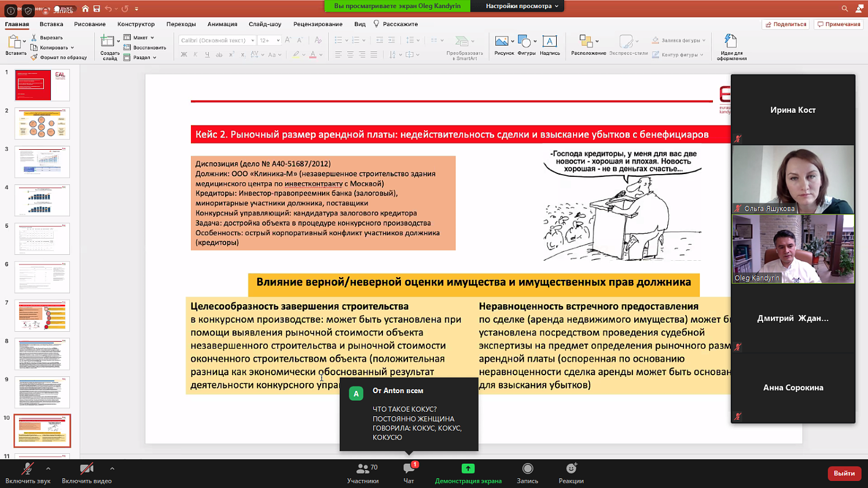The image size is (868, 488).
Task: Click the Zoom meeting info icon
Action: pyautogui.click(x=10, y=10)
